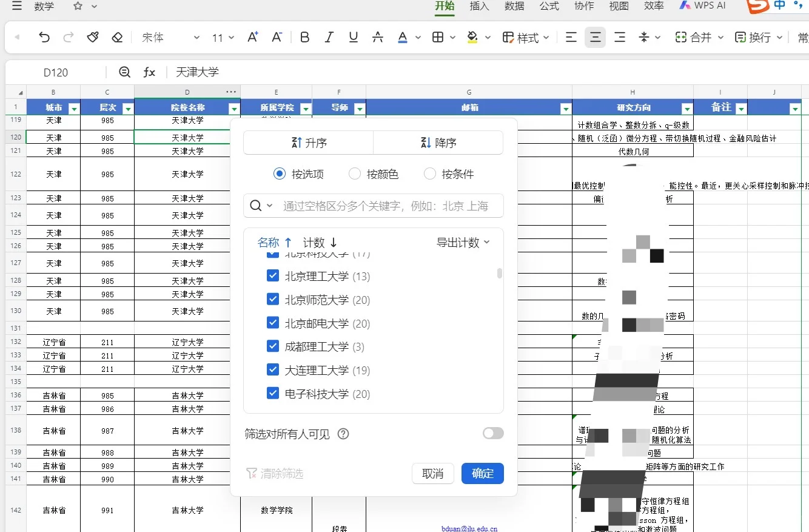Screen dimensions: 809x532
Task: Activate the format painter brush
Action: click(93, 38)
